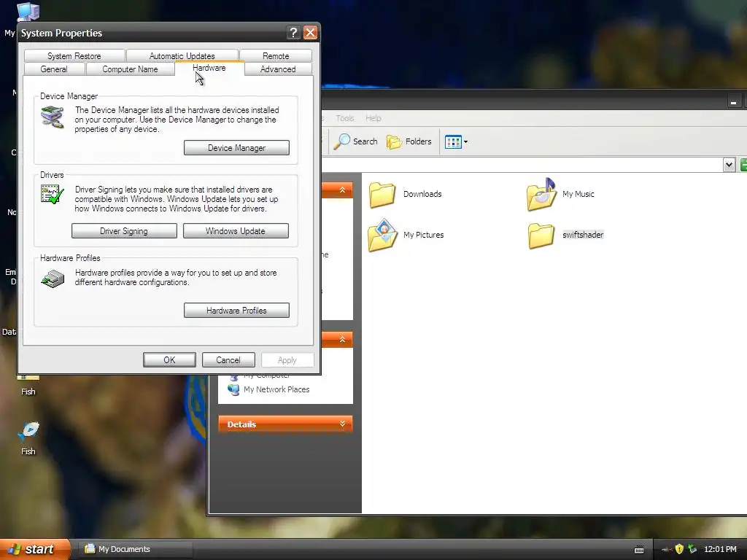The width and height of the screenshot is (747, 560).
Task: Confirm System Properties with OK
Action: pyautogui.click(x=169, y=360)
